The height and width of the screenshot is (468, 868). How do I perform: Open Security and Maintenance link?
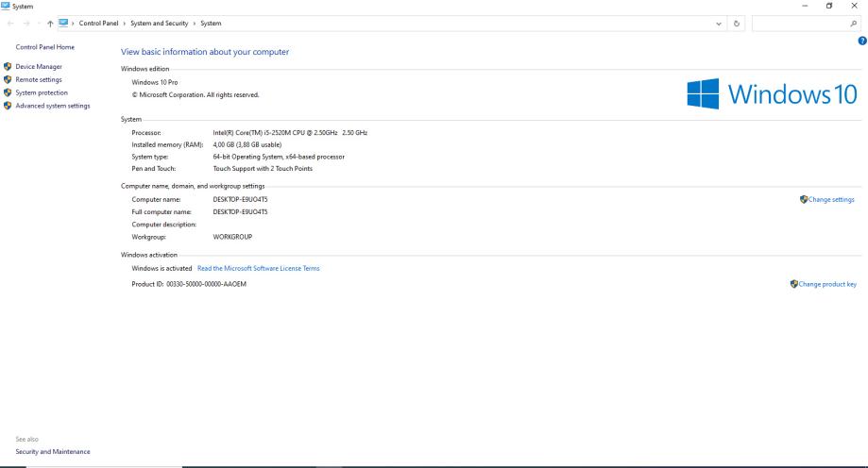coord(53,451)
